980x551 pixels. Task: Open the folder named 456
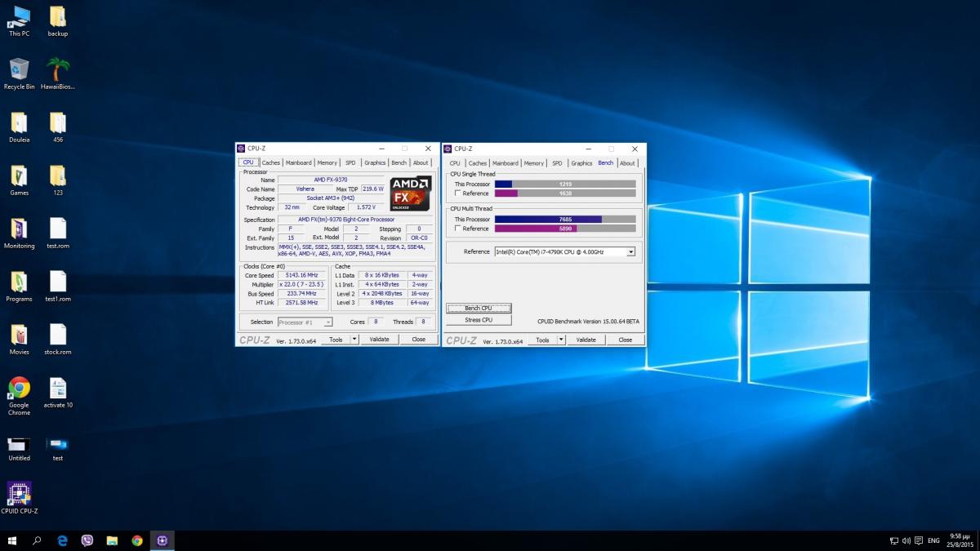coord(58,128)
